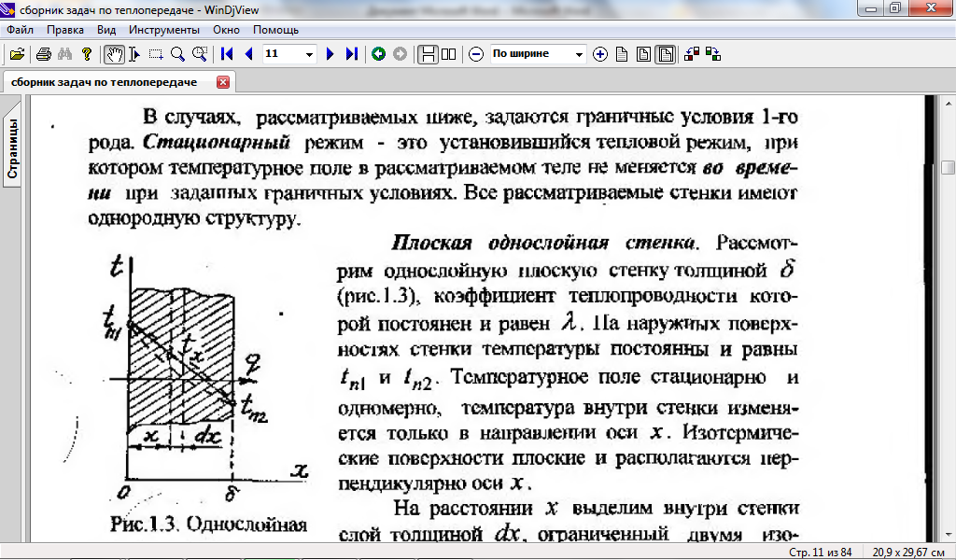
Task: Select the zoom-to-rectangle tool
Action: (x=200, y=54)
